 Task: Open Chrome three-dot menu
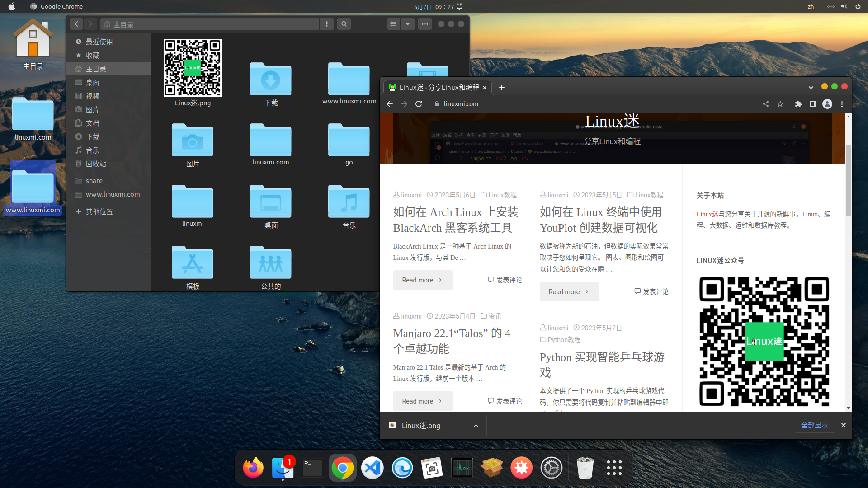click(x=842, y=104)
